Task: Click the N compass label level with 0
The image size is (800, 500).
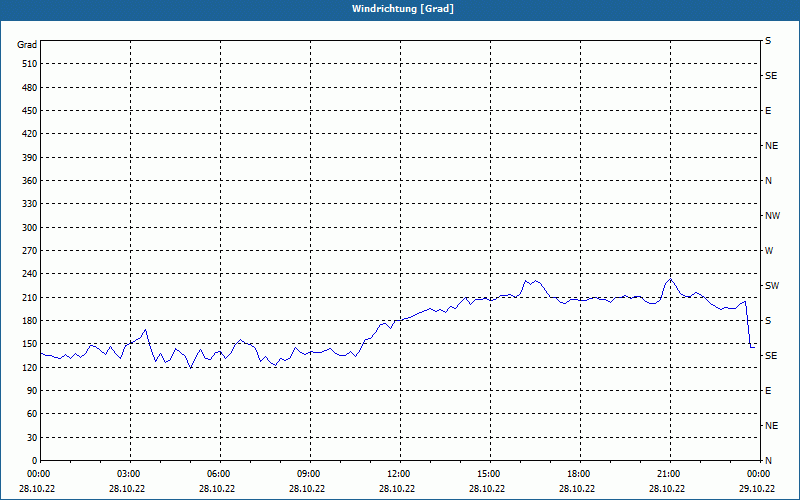Action: (x=768, y=461)
